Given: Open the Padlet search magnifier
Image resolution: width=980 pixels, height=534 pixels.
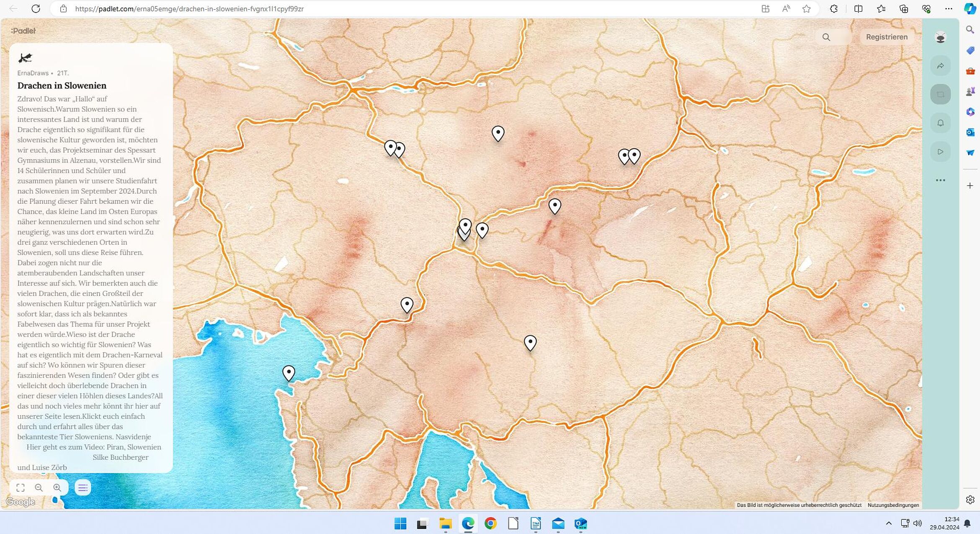Looking at the screenshot, I should tap(826, 37).
